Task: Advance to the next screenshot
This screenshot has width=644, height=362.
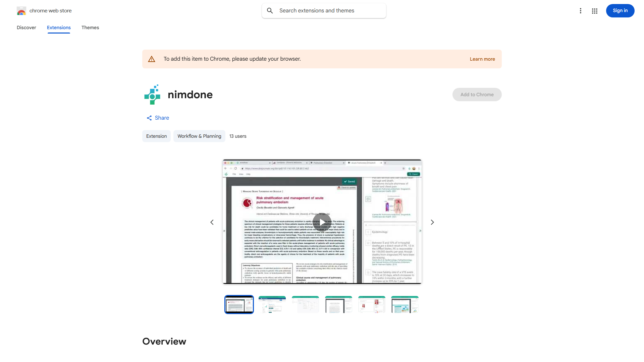Action: 432,222
